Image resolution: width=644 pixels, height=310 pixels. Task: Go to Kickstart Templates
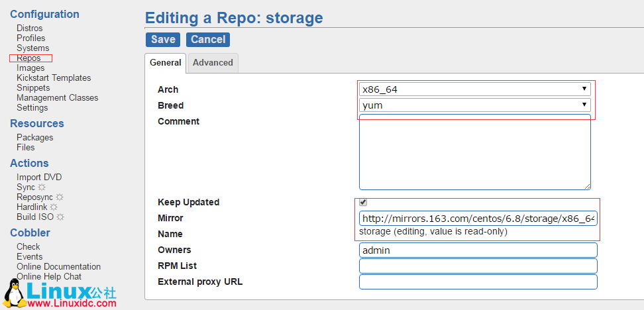click(54, 78)
